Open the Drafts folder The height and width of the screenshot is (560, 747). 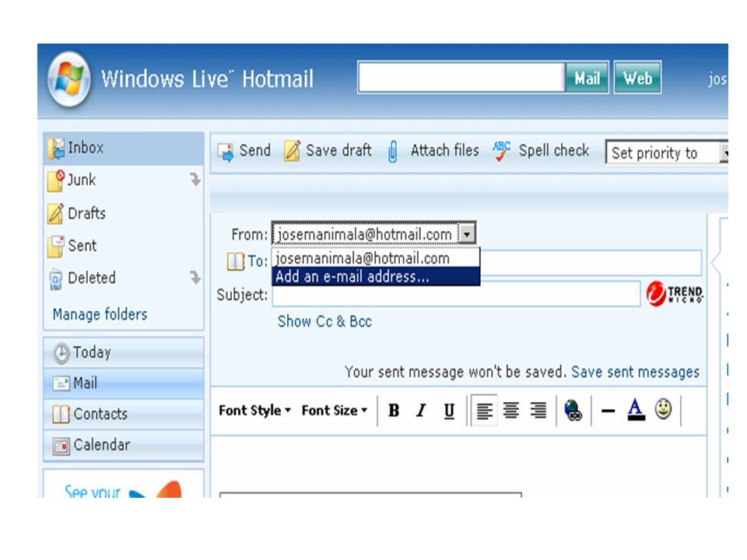click(86, 213)
